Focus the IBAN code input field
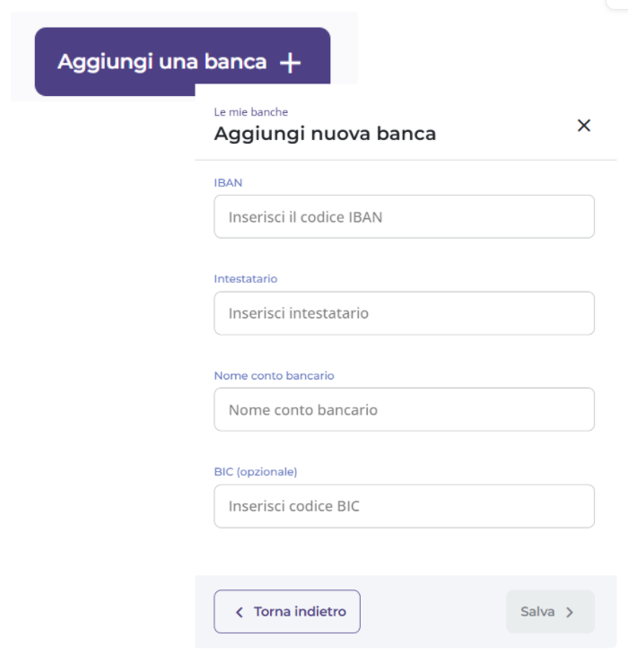This screenshot has height=672, width=628. click(x=404, y=217)
